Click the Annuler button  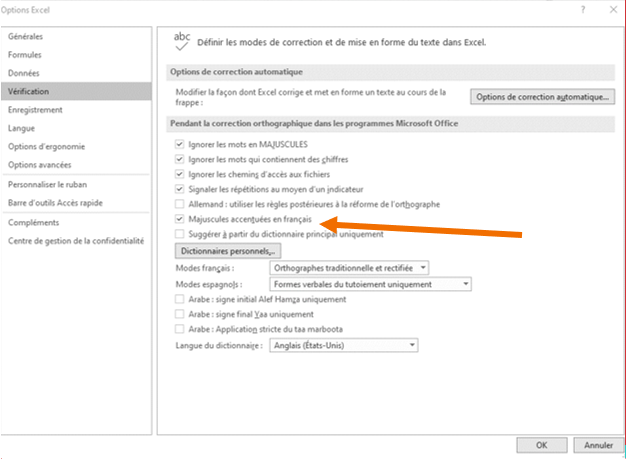pyautogui.click(x=597, y=445)
